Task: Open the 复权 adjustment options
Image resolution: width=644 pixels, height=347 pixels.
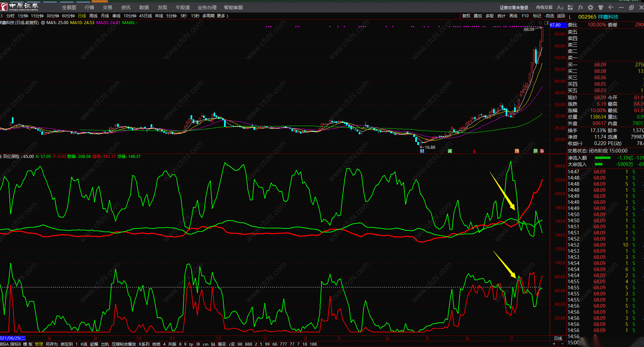Action: tap(466, 16)
